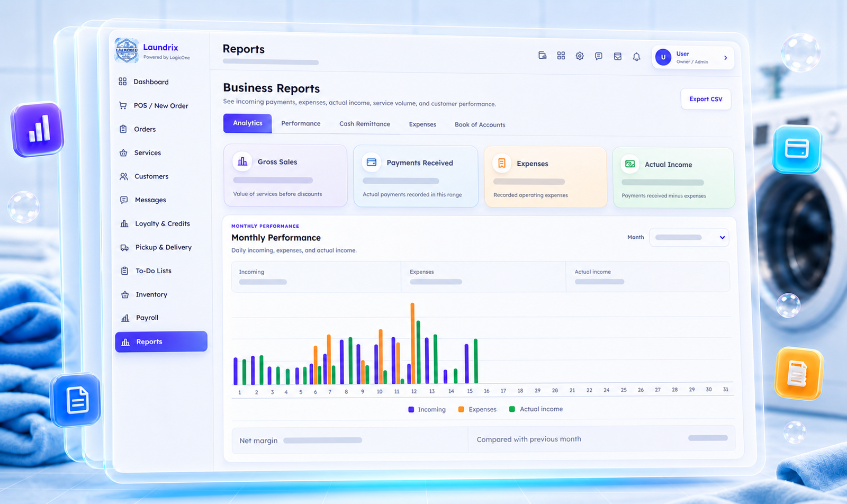847x504 pixels.
Task: Open settings gear in header
Action: [x=580, y=56]
